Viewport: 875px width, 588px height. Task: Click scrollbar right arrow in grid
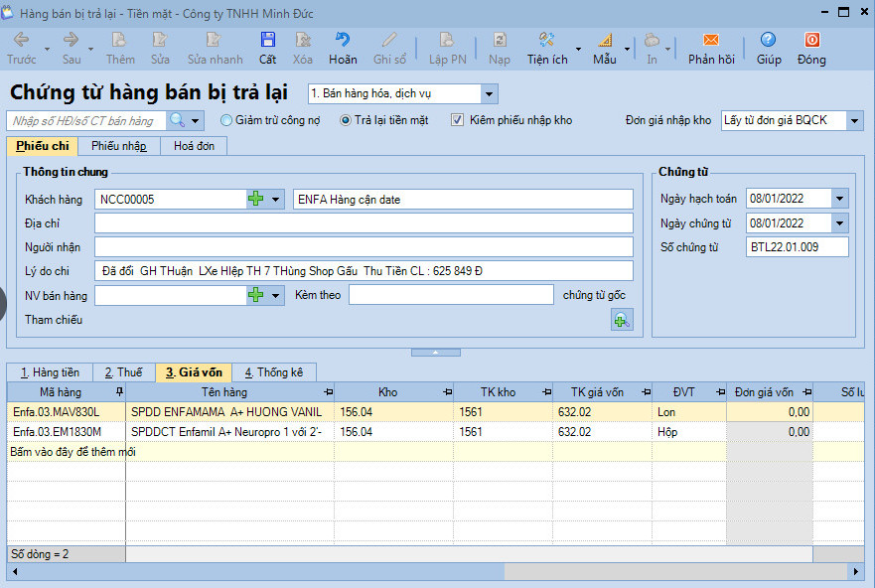(x=856, y=571)
